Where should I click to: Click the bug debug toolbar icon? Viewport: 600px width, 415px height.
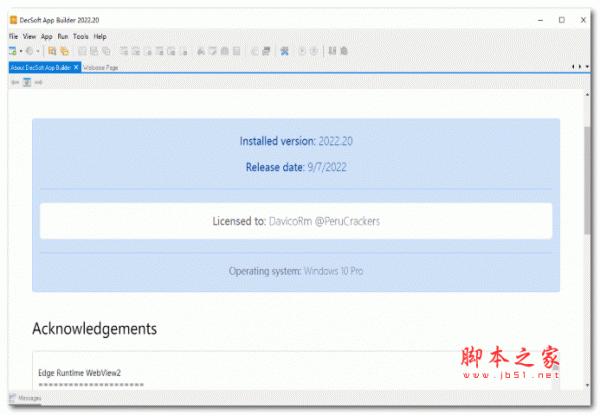[344, 51]
